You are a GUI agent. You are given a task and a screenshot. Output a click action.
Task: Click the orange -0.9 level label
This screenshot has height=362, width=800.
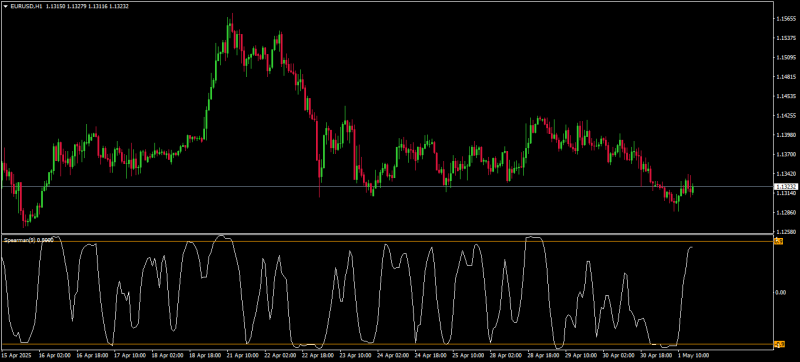click(779, 344)
